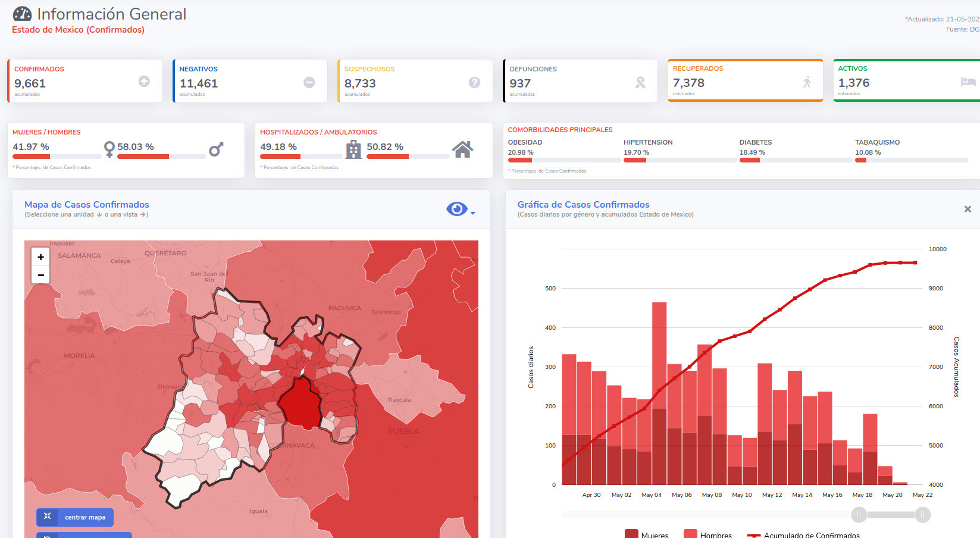The image size is (980, 538).
Task: Click the ACTIVOS 1,376 value
Action: [x=854, y=83]
